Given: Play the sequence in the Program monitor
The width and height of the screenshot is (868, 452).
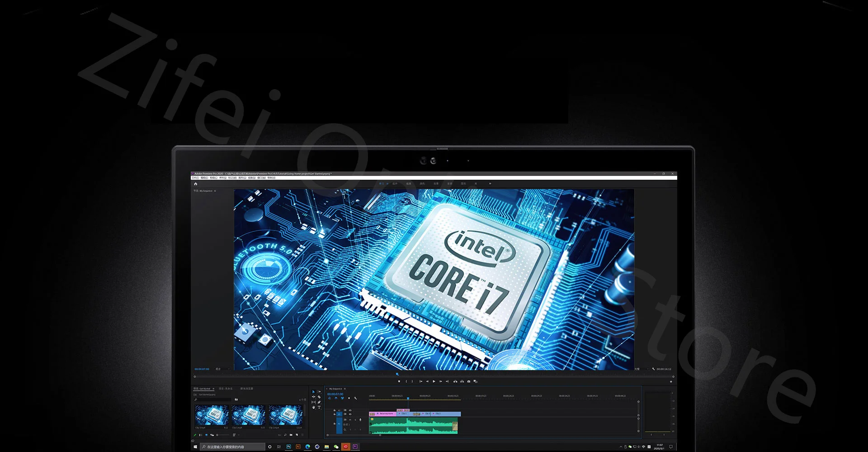Looking at the screenshot, I should point(434,381).
